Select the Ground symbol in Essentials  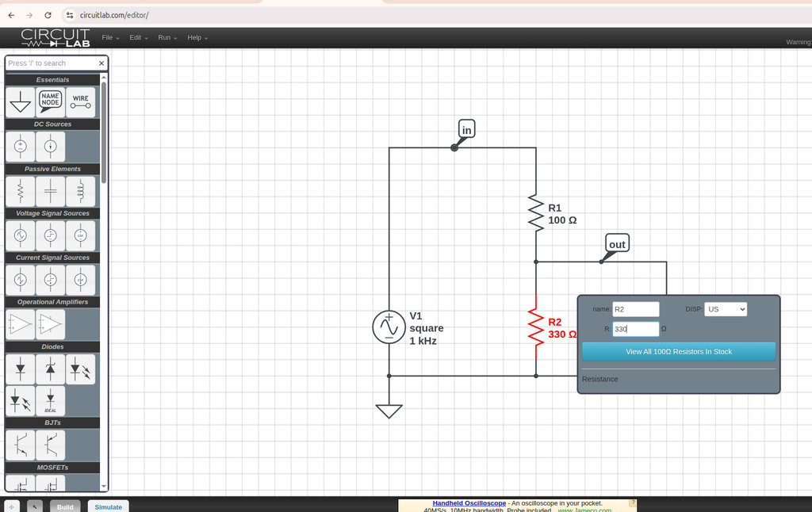click(20, 102)
